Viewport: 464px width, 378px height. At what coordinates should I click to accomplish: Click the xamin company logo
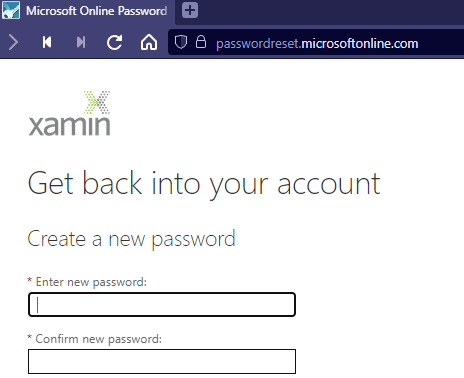69,113
